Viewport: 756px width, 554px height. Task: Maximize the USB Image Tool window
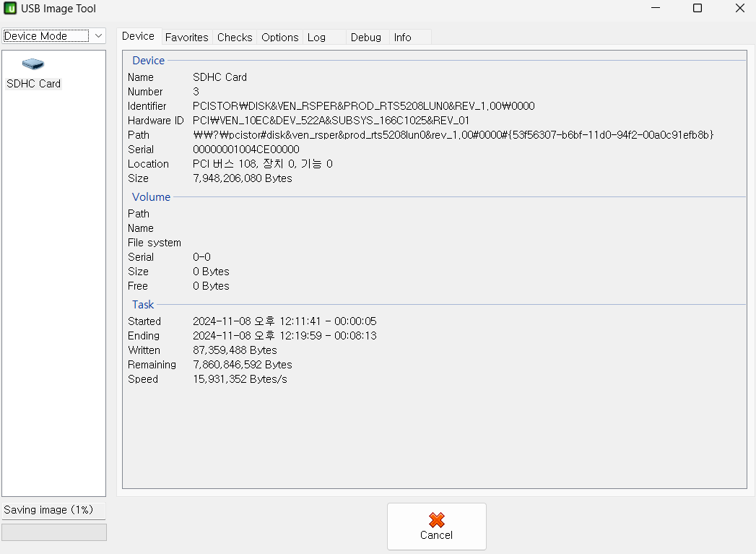click(698, 8)
